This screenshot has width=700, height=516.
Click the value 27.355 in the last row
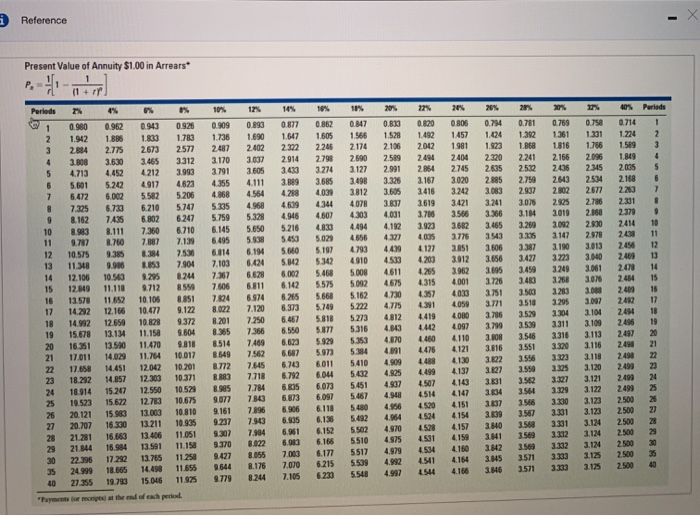point(81,483)
